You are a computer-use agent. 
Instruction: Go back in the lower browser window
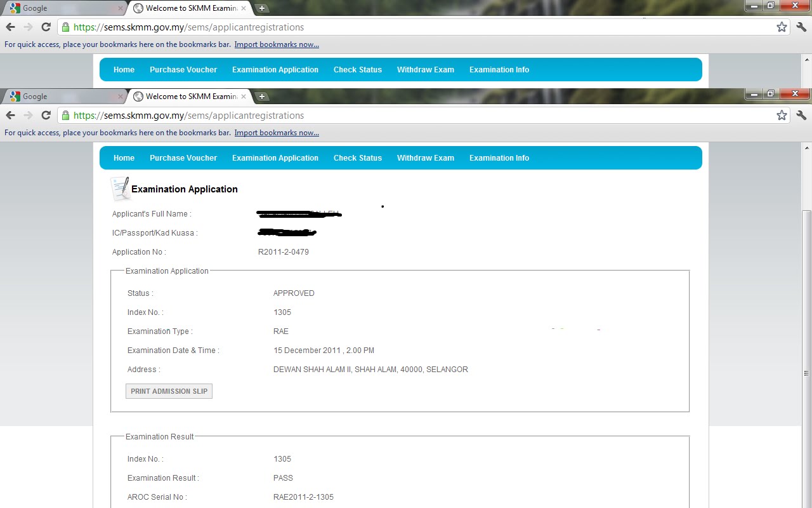[x=10, y=115]
